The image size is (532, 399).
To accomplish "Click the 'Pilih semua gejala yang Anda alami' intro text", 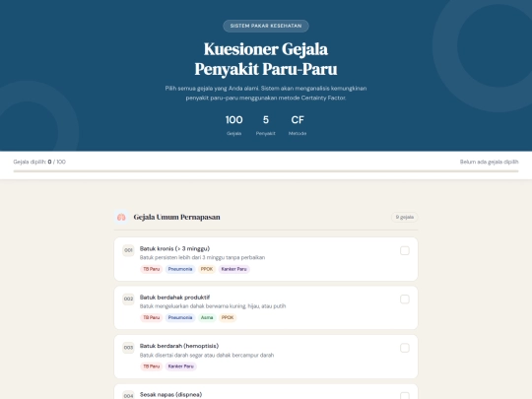I will [x=266, y=93].
